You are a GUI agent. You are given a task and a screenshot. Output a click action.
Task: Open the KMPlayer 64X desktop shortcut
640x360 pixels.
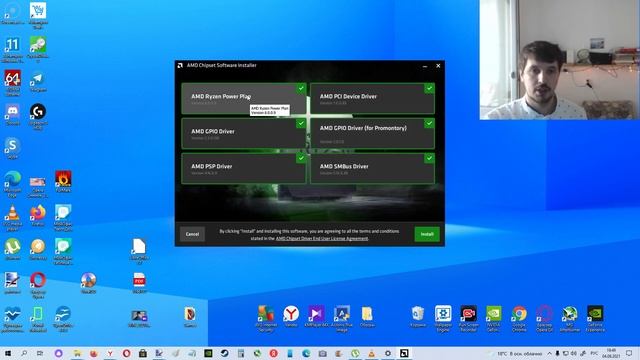tap(316, 316)
